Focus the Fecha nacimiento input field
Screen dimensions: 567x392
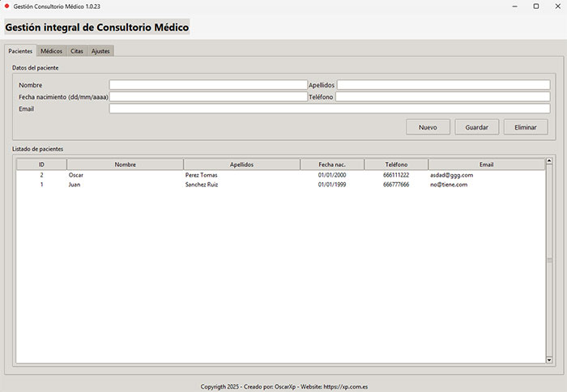click(x=208, y=96)
